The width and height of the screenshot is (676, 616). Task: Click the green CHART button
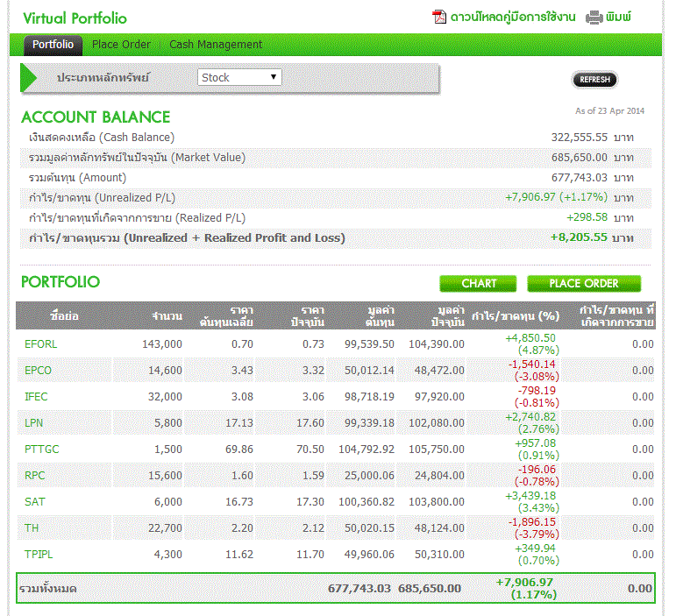479,284
